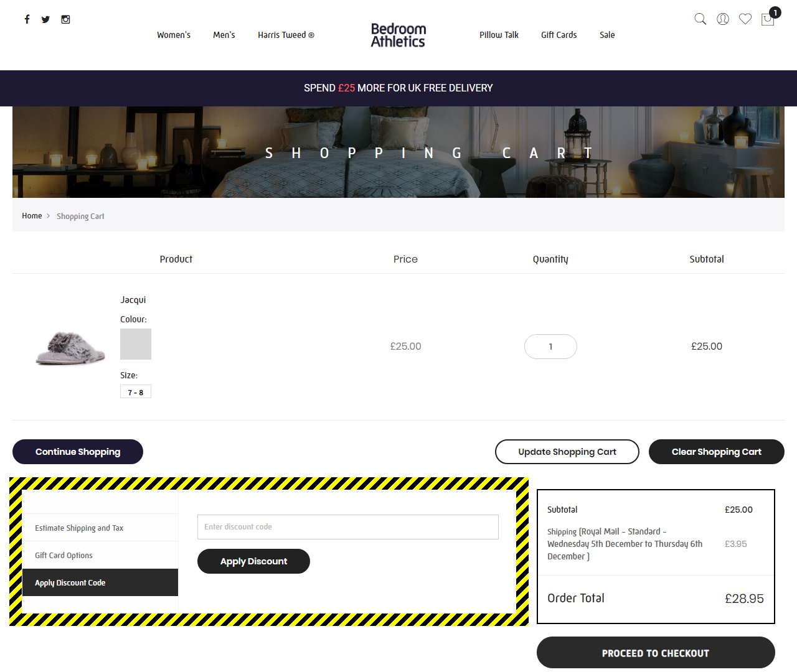Click the £3.95 shipping cost
This screenshot has height=672, width=797.
click(x=735, y=544)
